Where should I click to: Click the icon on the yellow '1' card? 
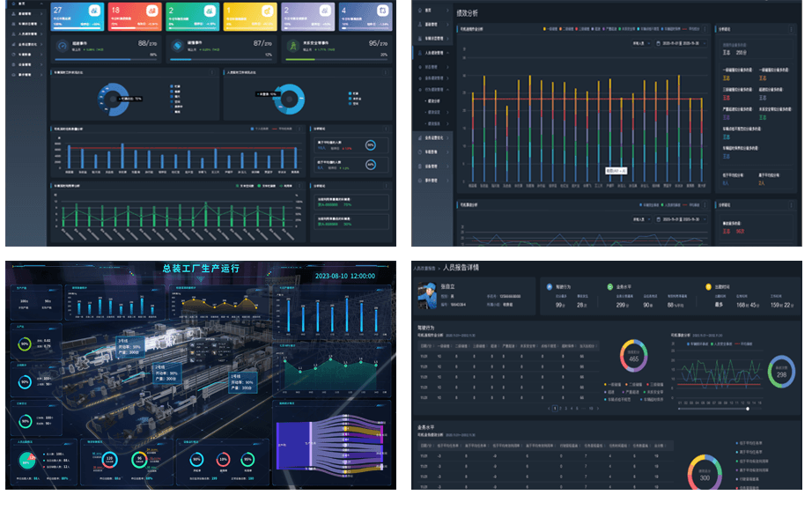pos(266,11)
